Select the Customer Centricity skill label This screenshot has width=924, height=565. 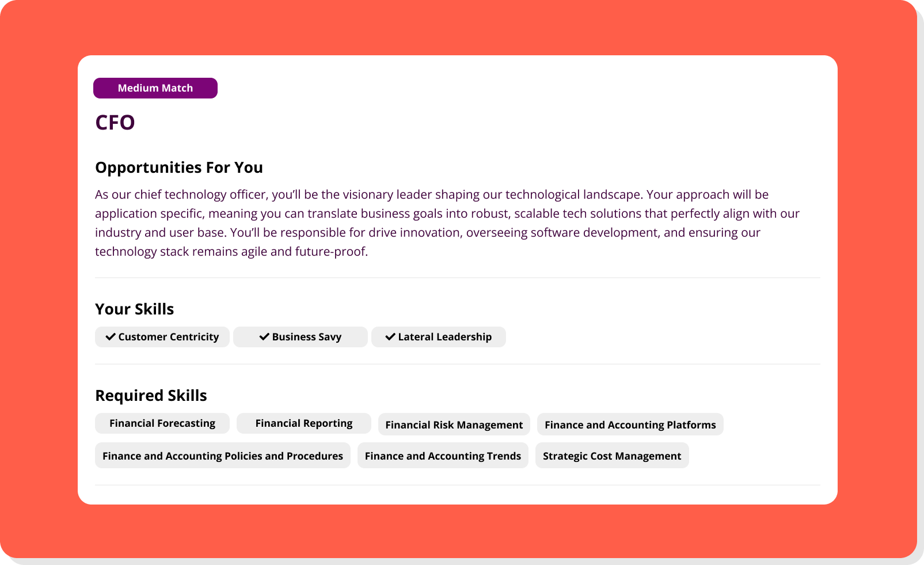pyautogui.click(x=169, y=337)
